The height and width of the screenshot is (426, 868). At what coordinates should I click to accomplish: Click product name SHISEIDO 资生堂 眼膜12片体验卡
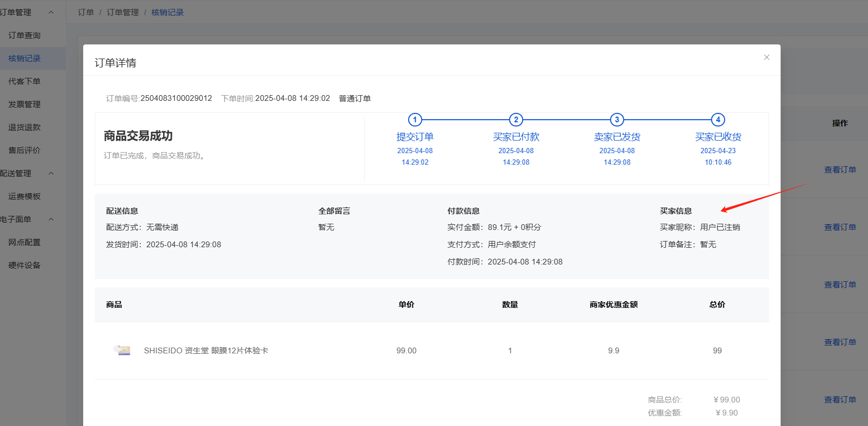point(206,351)
